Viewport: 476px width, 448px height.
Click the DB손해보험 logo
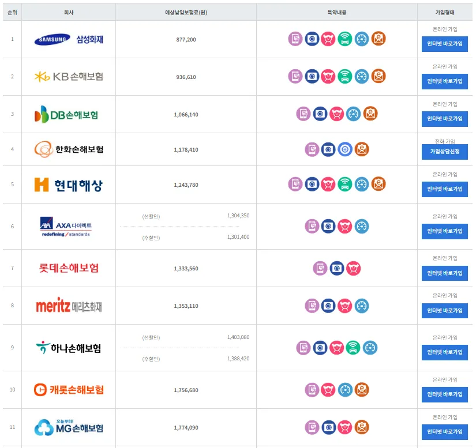pyautogui.click(x=66, y=114)
